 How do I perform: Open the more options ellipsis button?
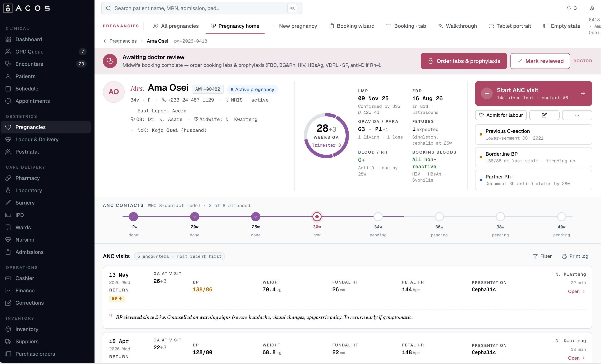(x=577, y=115)
